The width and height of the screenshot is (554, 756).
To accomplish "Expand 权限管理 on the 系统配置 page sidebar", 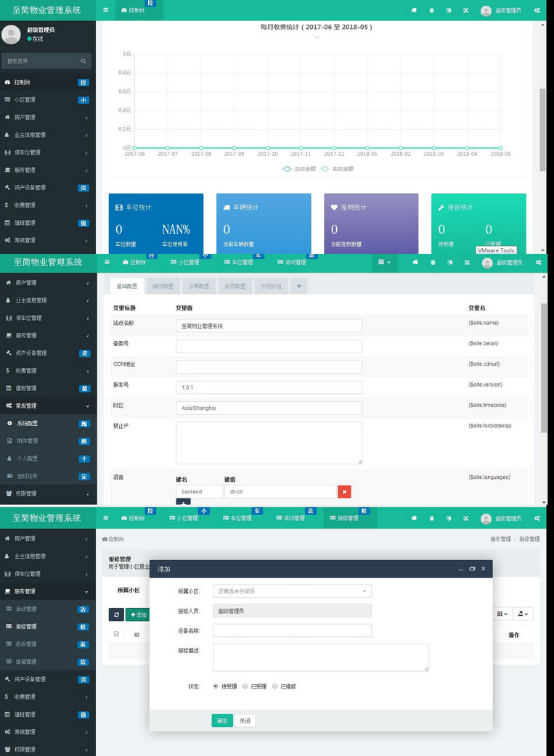I will point(48,493).
